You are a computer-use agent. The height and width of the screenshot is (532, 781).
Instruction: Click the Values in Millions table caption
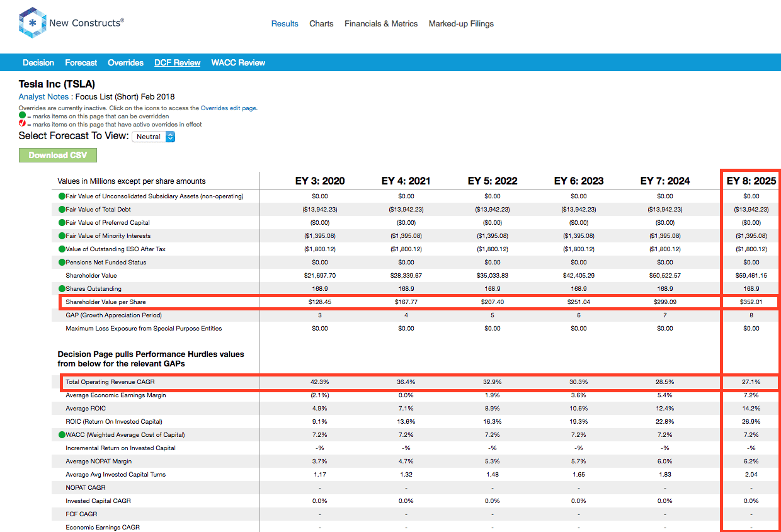point(132,181)
